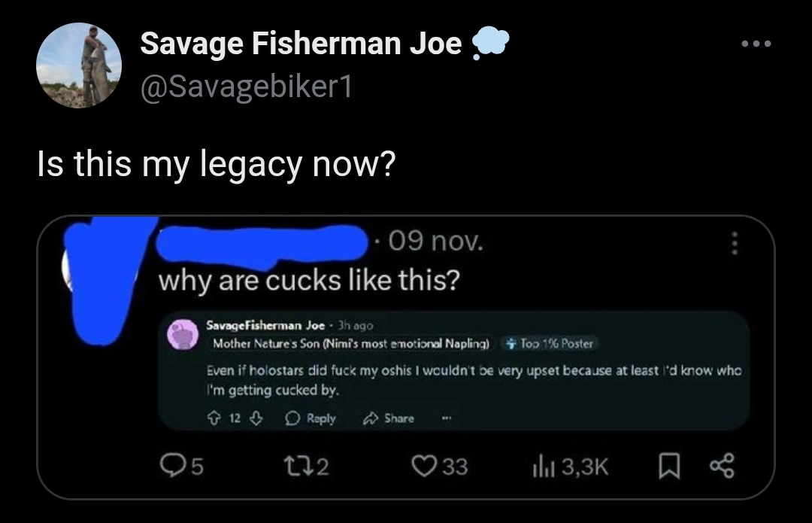Upvote the Reddit comment with 12 points
This screenshot has width=812, height=523.
[214, 418]
